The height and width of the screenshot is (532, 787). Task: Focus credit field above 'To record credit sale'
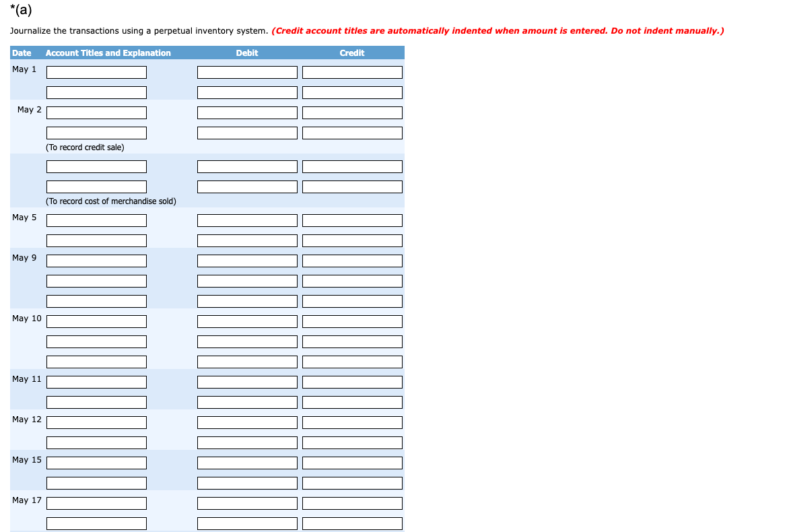pos(352,133)
